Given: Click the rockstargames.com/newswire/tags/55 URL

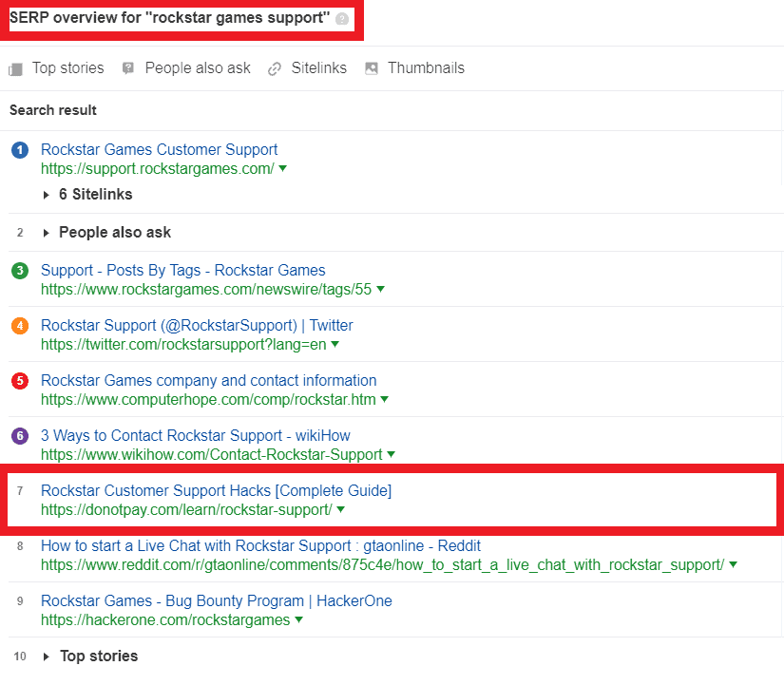Looking at the screenshot, I should point(206,290).
